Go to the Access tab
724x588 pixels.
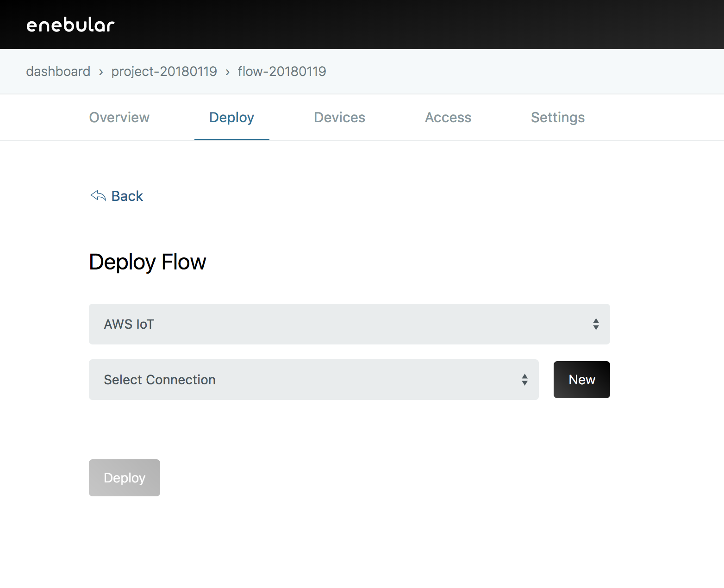point(448,118)
